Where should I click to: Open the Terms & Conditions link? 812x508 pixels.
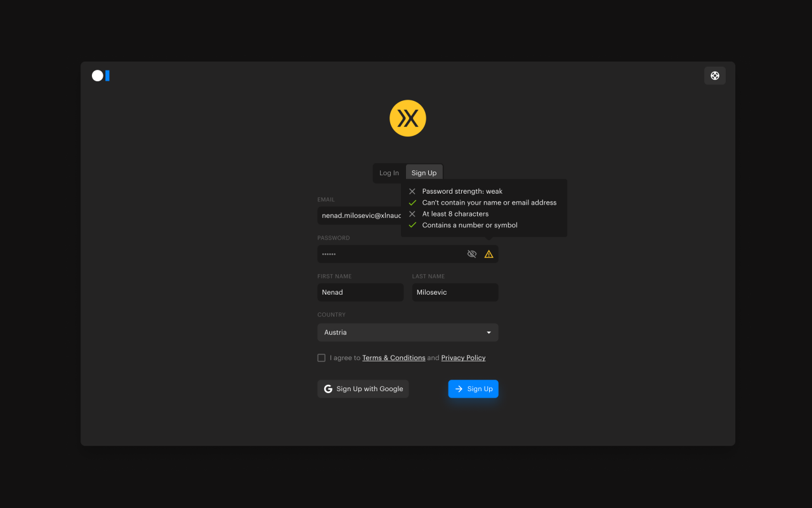393,358
